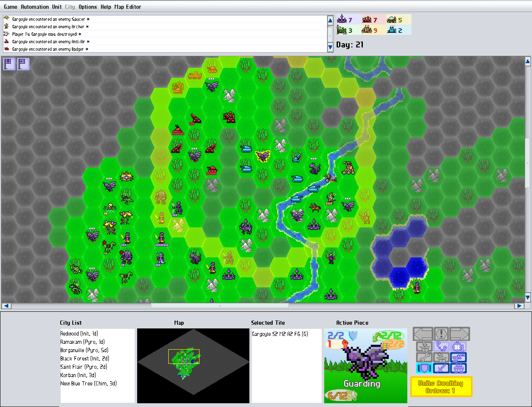Click the first flag icon on the map

[x=9, y=64]
